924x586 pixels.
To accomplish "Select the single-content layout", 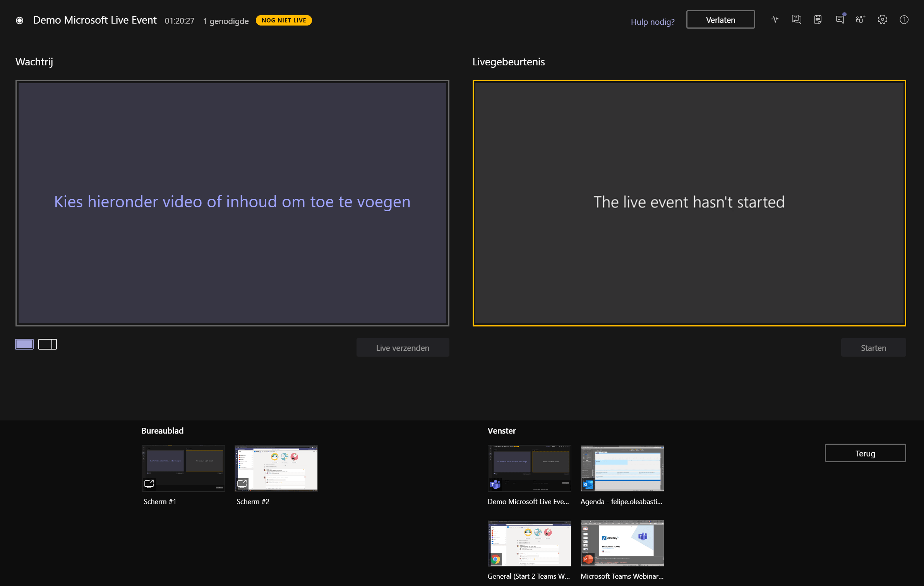I will [x=24, y=344].
